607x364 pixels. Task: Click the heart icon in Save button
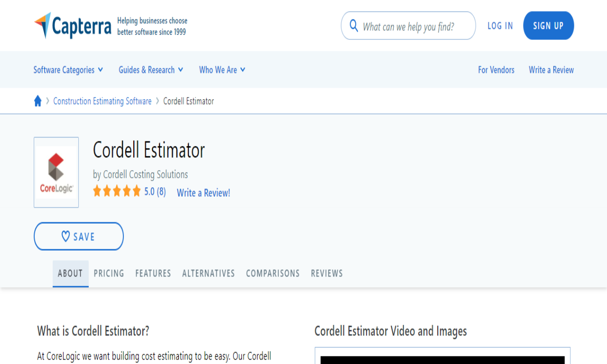[66, 237]
